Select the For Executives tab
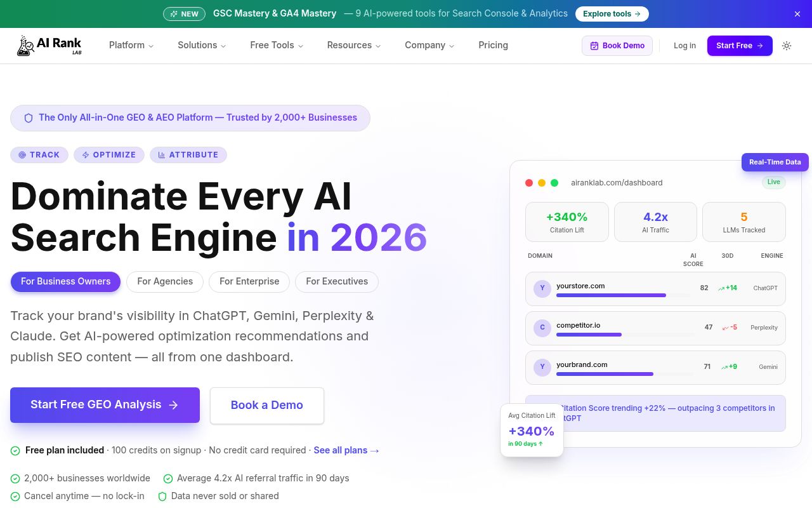Viewport: 812px width, 508px height. (x=337, y=281)
